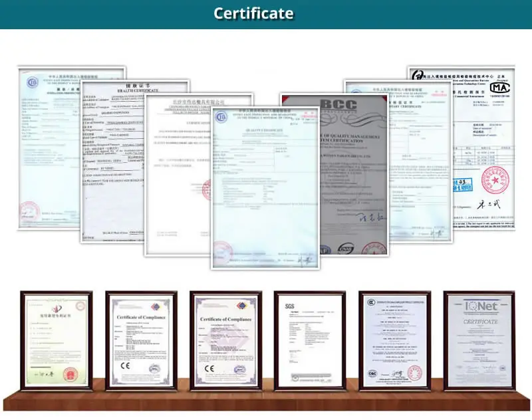
Task: Click the "Certificate" heading in the teal banner
Action: pos(253,13)
